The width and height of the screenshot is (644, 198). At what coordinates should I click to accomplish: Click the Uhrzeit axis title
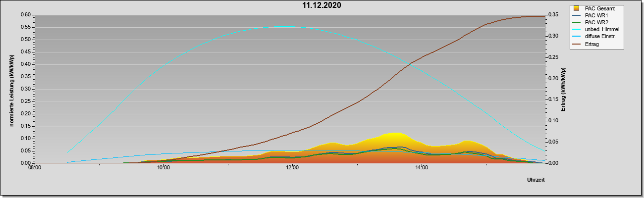536,181
